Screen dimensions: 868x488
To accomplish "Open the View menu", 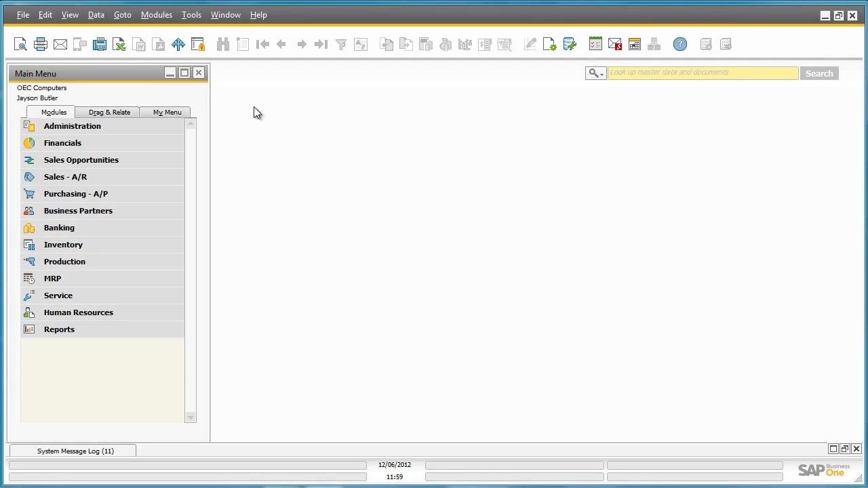I will 70,15.
